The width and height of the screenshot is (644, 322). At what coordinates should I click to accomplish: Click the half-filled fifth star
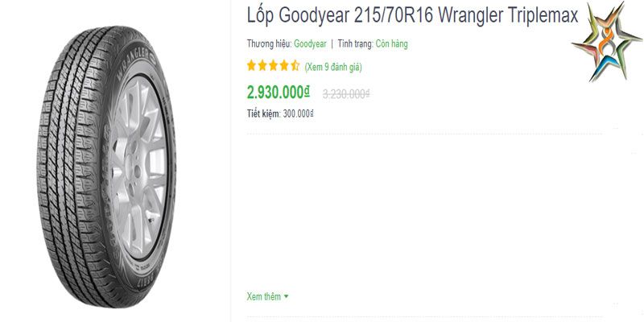tap(295, 66)
